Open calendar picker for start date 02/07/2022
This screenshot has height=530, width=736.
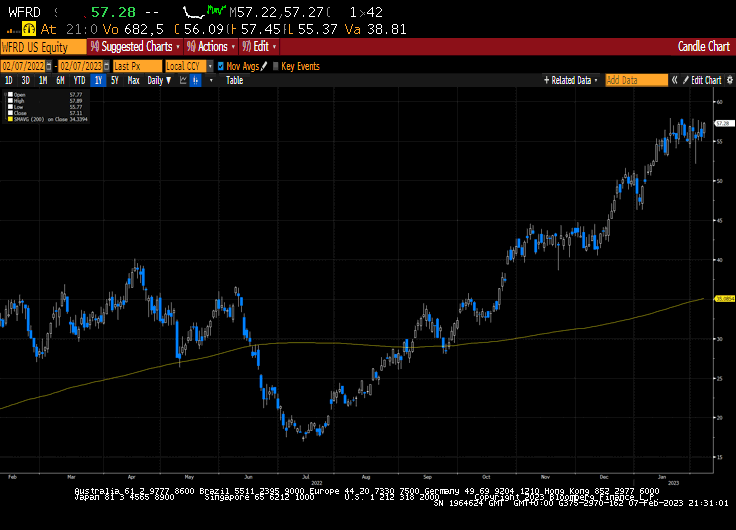click(x=48, y=66)
